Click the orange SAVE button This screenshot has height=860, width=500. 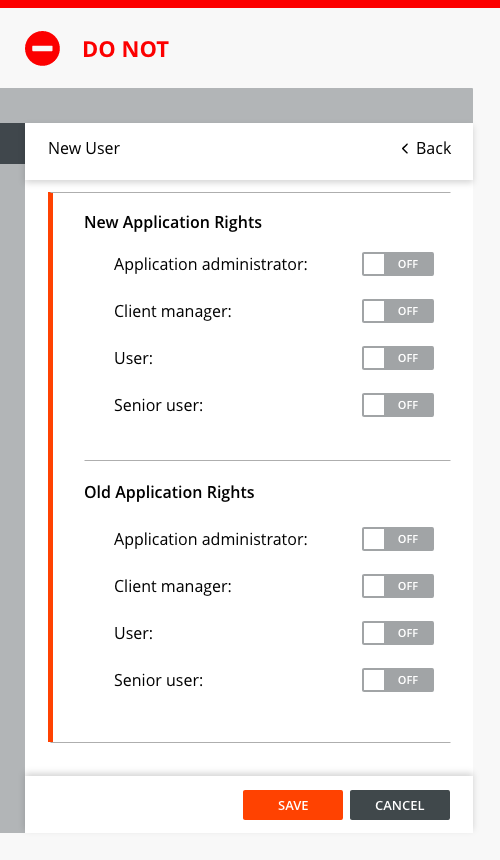pyautogui.click(x=293, y=805)
